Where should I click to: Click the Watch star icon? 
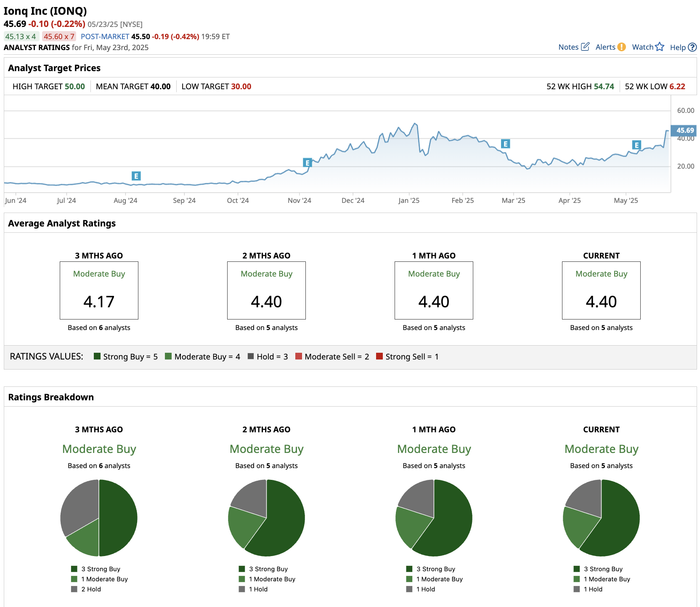[660, 47]
